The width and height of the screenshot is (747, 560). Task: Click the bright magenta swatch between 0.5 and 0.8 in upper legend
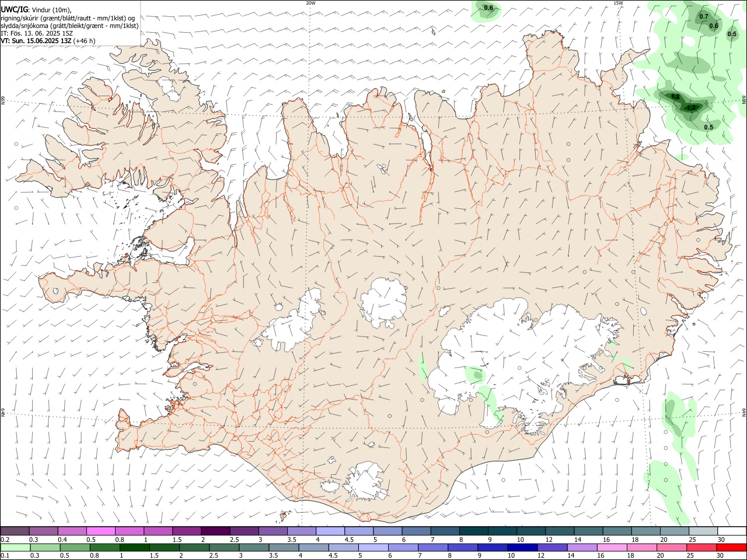(101, 531)
